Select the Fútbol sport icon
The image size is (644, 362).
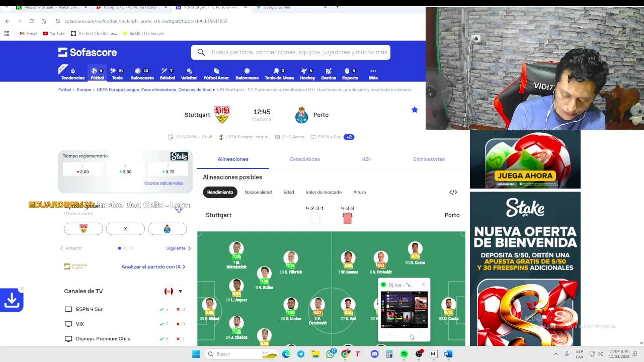(x=97, y=74)
